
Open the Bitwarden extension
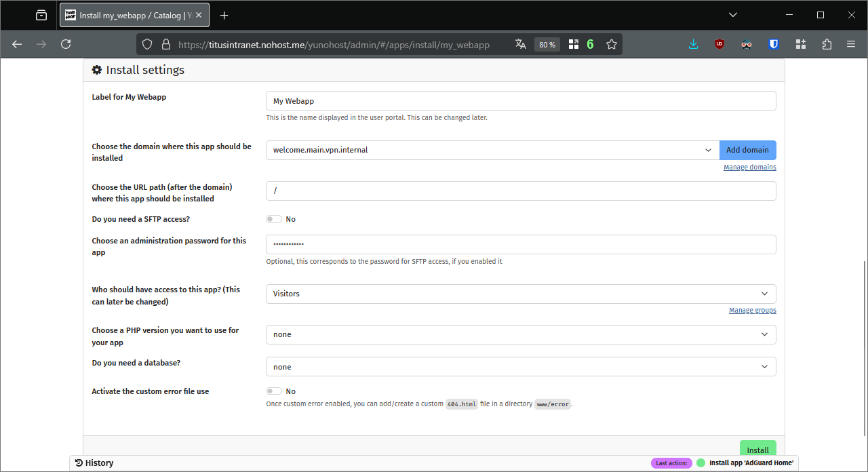click(x=774, y=44)
